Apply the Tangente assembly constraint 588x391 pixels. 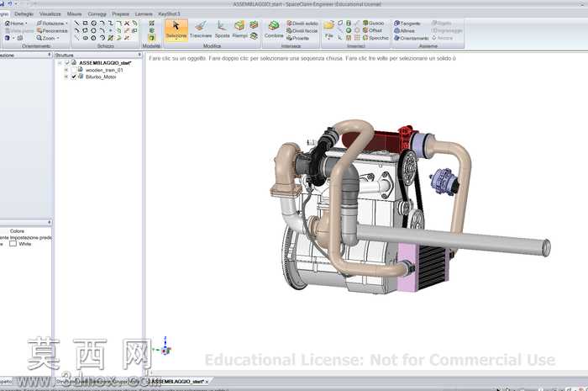[407, 24]
